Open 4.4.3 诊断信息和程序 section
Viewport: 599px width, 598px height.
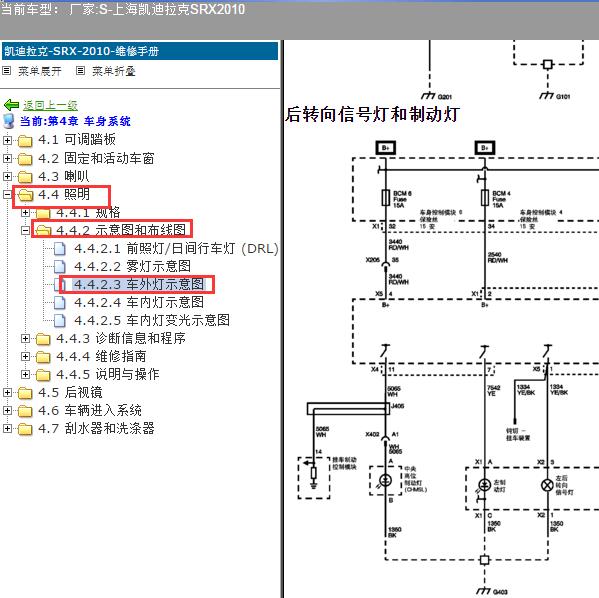click(x=121, y=338)
